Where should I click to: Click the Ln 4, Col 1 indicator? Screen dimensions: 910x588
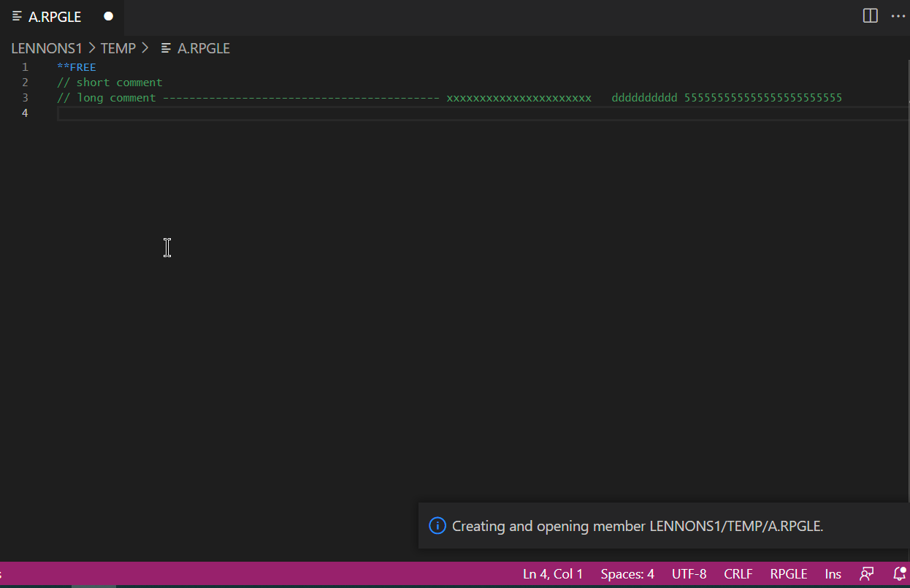tap(552, 574)
